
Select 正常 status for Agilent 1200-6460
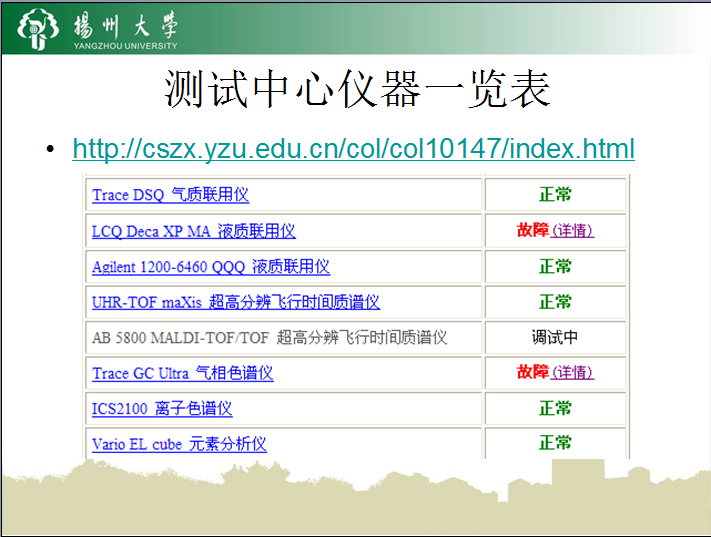coord(555,267)
